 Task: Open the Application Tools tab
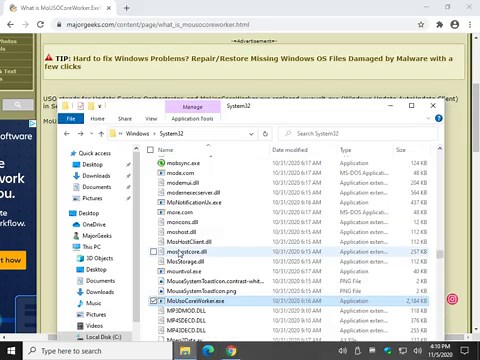point(192,119)
